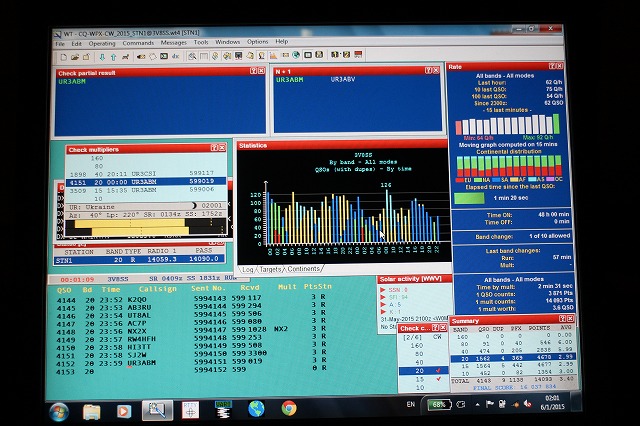Click help icon in Rate window title
Viewport: 640px width, 426px height.
pyautogui.click(x=552, y=66)
